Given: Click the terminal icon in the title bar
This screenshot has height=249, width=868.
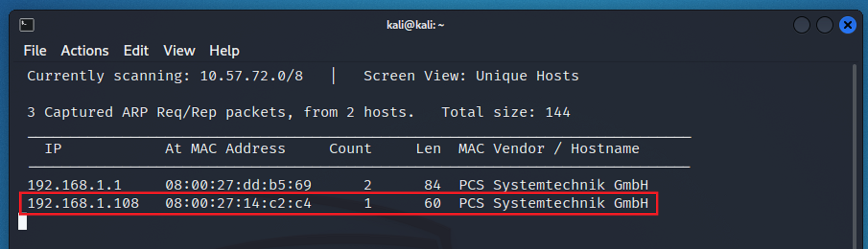Looking at the screenshot, I should (x=27, y=24).
